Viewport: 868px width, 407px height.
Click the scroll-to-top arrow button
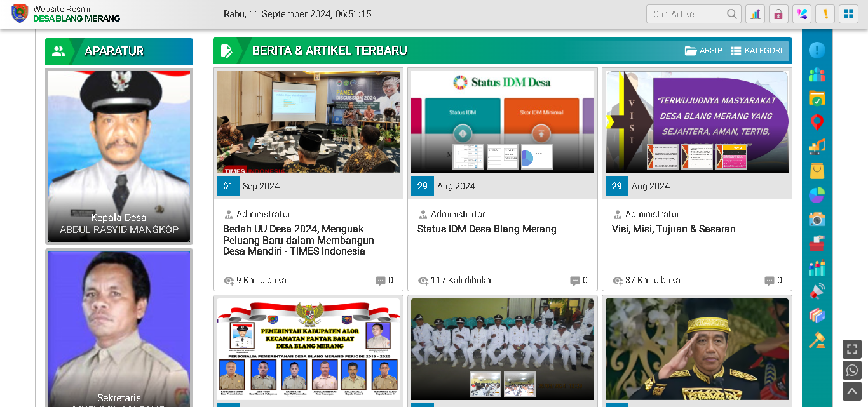[x=852, y=391]
